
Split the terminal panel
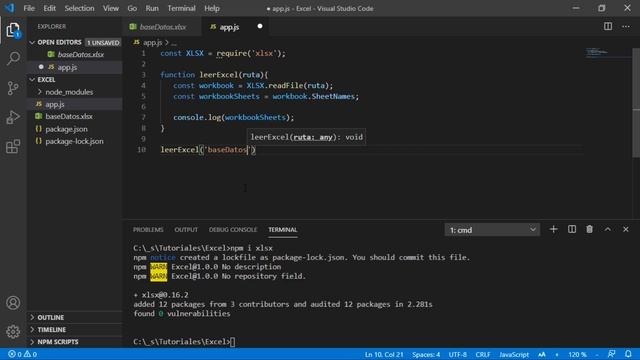point(572,229)
